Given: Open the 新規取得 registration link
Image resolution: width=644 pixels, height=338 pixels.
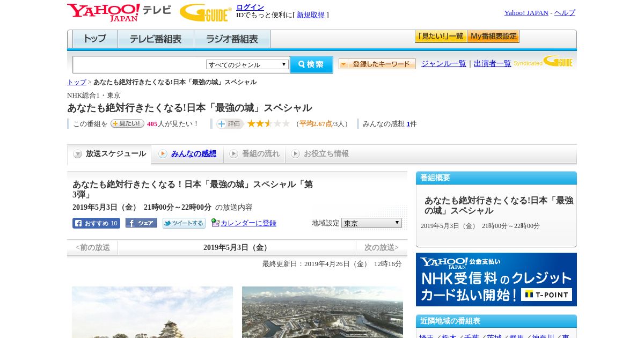Looking at the screenshot, I should pyautogui.click(x=311, y=15).
